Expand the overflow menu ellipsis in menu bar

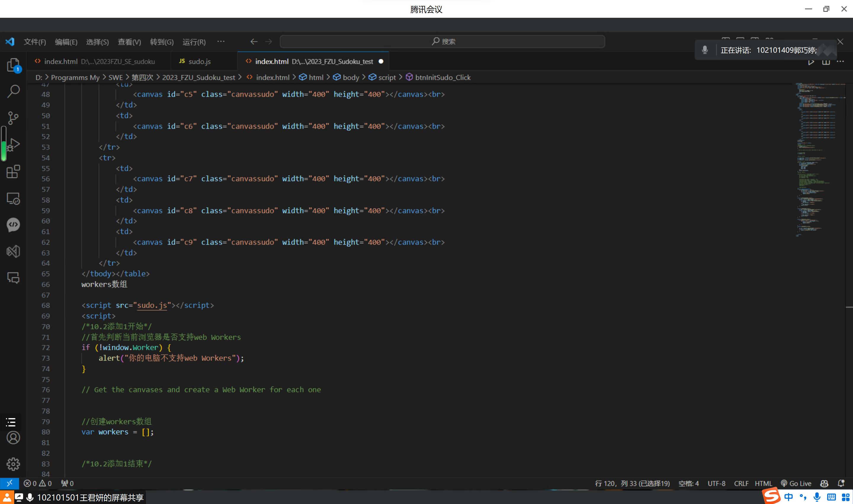(x=221, y=41)
